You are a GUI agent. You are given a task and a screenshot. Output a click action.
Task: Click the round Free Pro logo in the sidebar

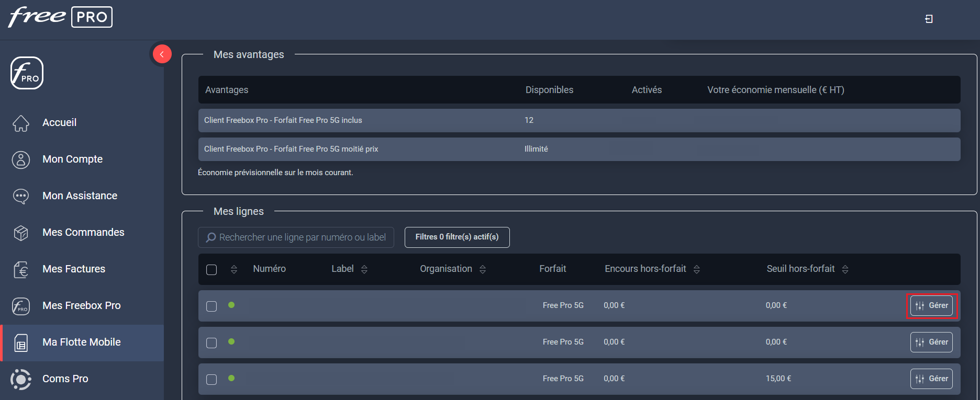tap(27, 73)
